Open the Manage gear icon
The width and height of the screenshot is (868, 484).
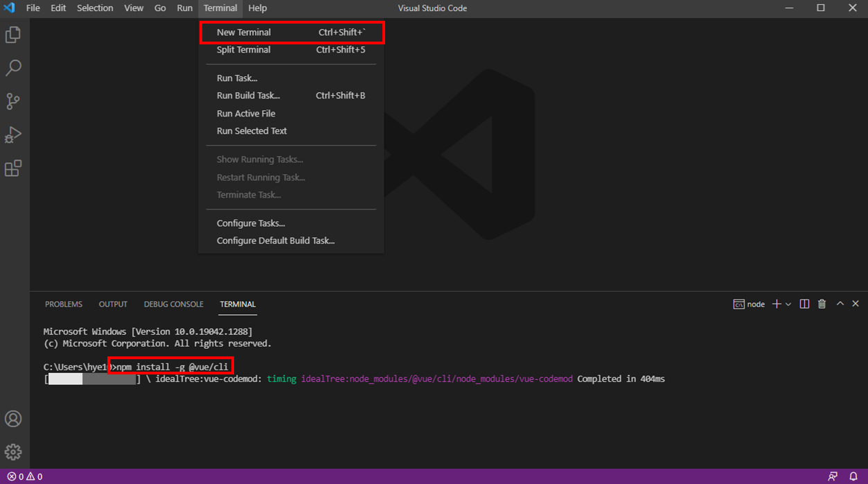13,452
